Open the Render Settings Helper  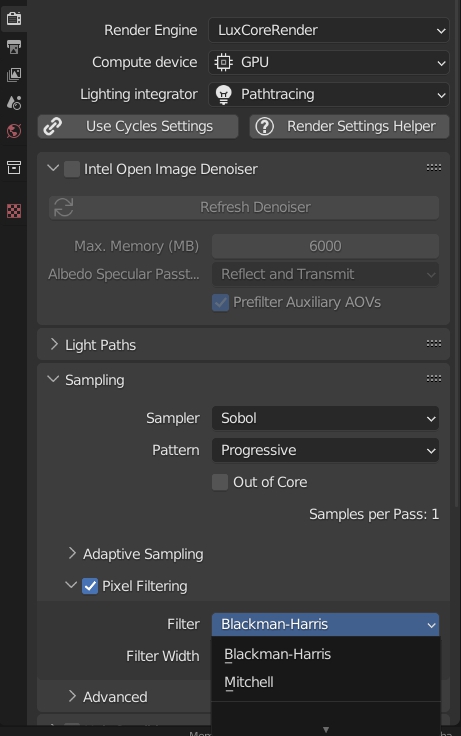[x=349, y=126]
